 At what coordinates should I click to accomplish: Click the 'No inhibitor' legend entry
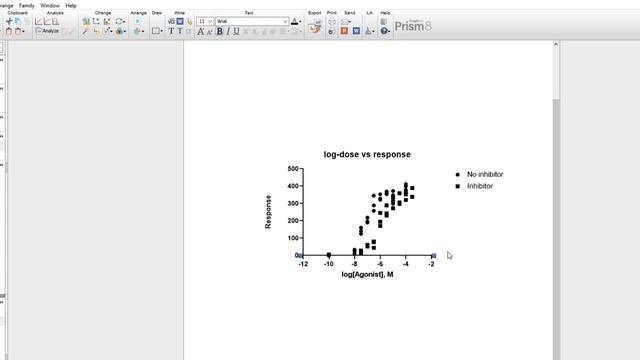click(485, 174)
